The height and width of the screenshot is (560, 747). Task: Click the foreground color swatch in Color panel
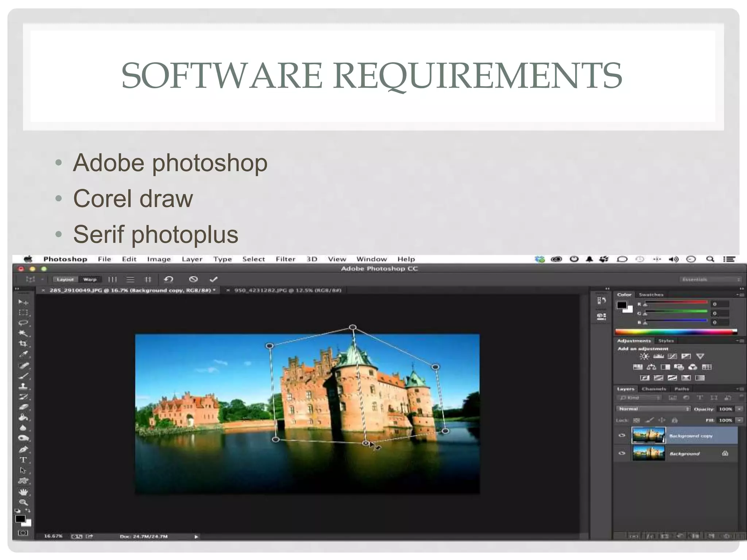pos(622,305)
